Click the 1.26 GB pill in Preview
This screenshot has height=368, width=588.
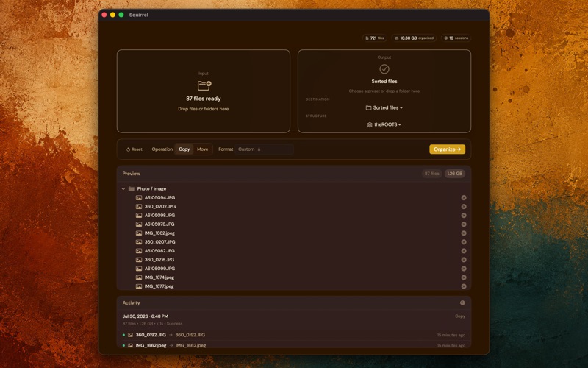[454, 174]
